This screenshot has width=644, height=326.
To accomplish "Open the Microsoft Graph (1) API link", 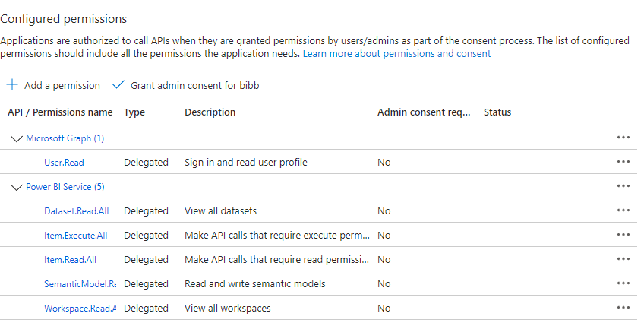I will (x=65, y=138).
